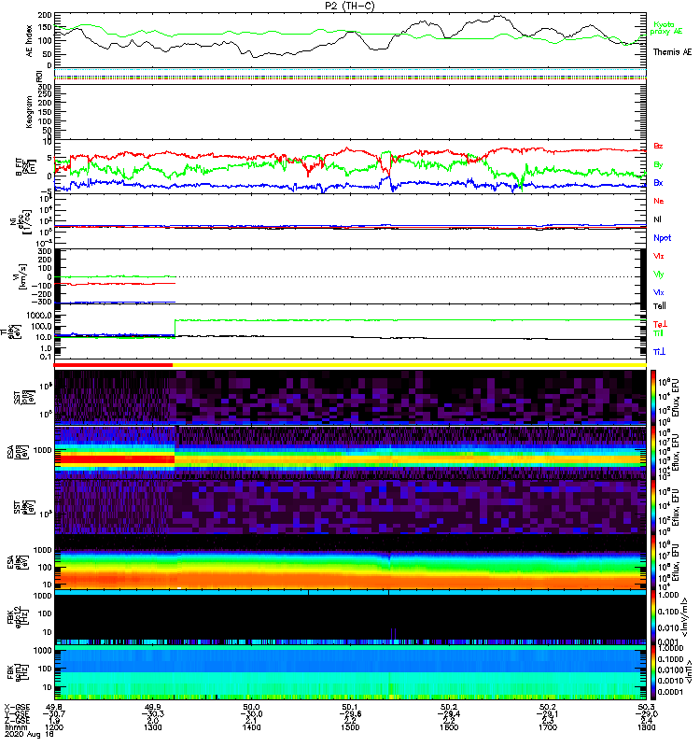Click the Z-GSE row label
The height and width of the screenshot is (747, 700).
(x=17, y=721)
